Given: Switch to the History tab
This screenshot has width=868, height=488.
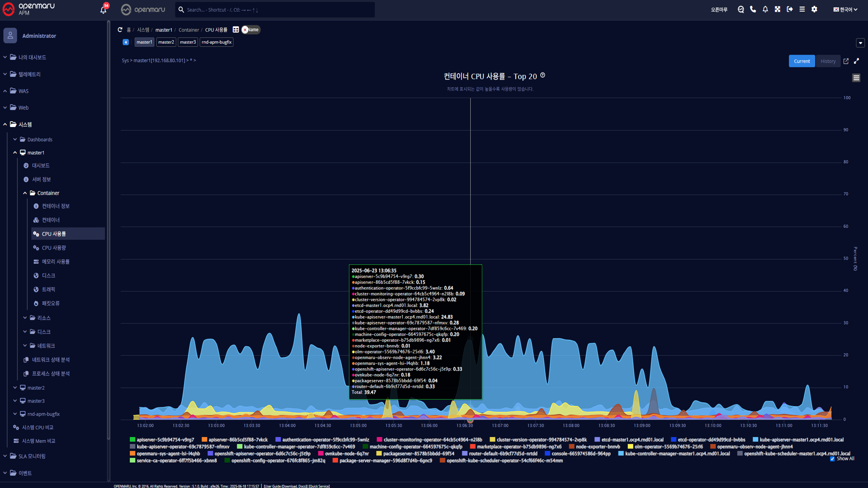Looking at the screenshot, I should pos(828,61).
